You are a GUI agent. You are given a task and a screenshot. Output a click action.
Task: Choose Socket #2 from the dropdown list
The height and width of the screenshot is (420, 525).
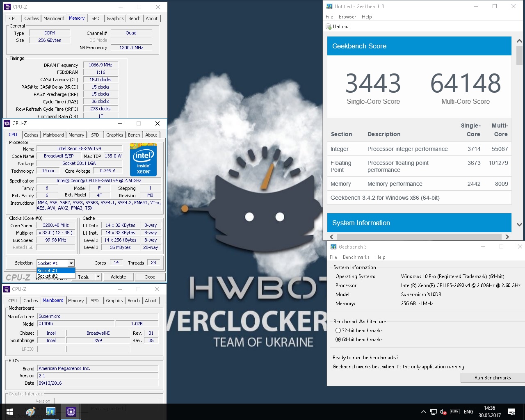click(56, 276)
